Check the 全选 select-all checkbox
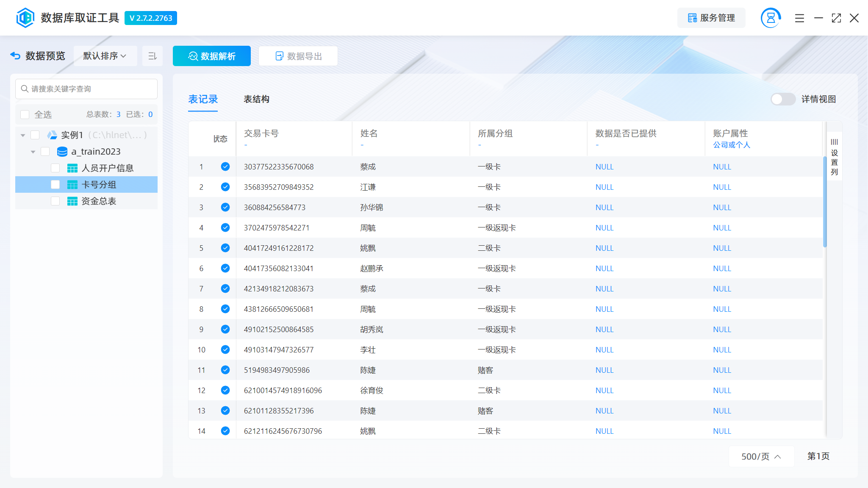 tap(25, 114)
